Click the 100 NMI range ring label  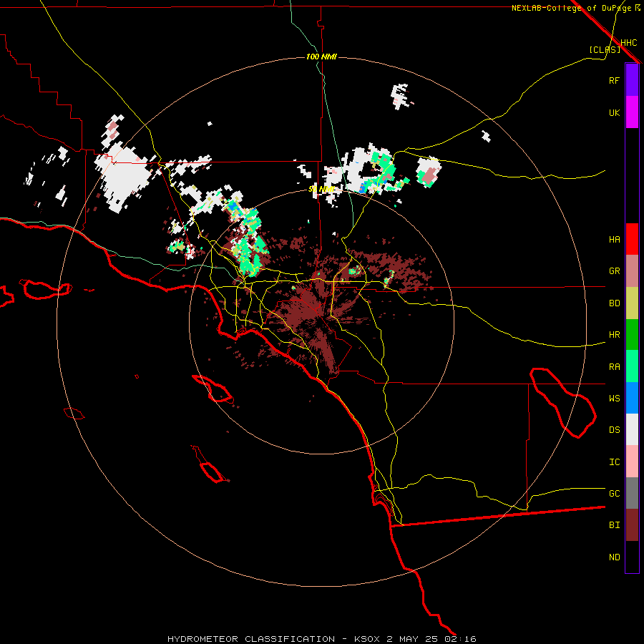coord(321,57)
